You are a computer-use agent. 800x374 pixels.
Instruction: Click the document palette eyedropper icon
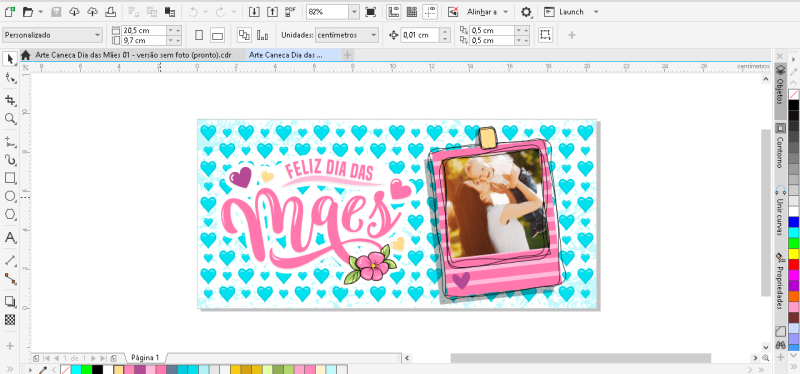pyautogui.click(x=43, y=369)
